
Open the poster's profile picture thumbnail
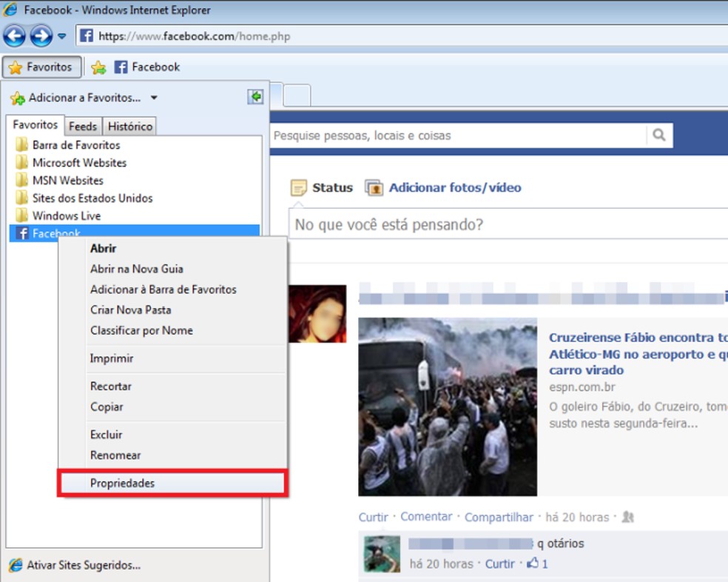click(x=317, y=314)
